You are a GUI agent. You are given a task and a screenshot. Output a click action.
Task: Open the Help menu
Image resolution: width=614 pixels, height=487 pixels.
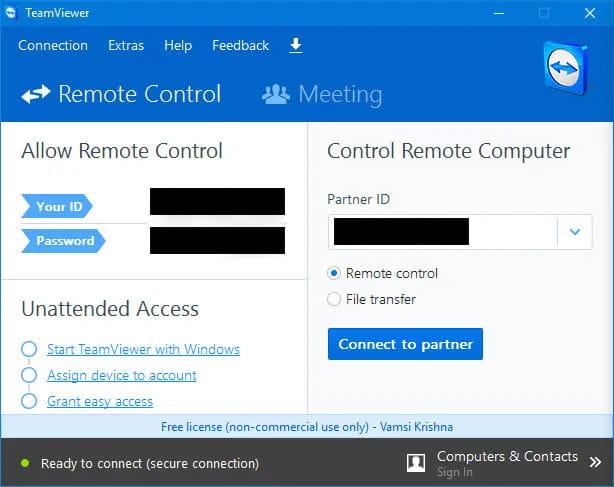point(178,45)
